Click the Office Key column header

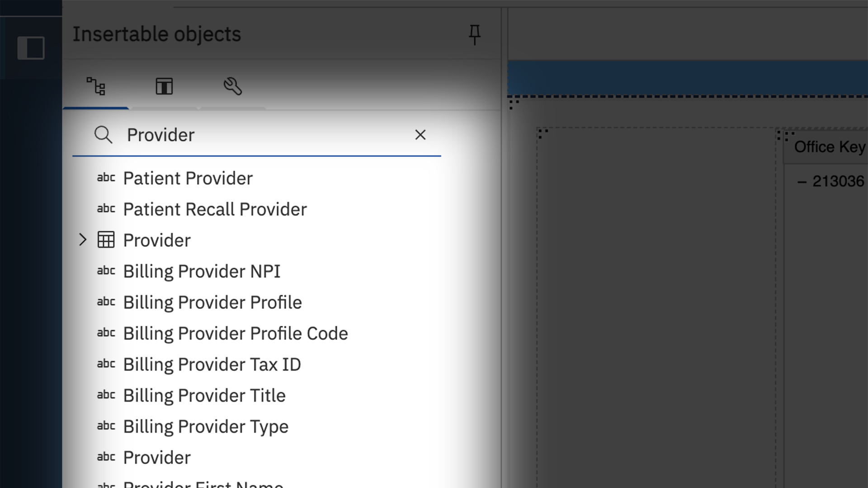click(832, 146)
